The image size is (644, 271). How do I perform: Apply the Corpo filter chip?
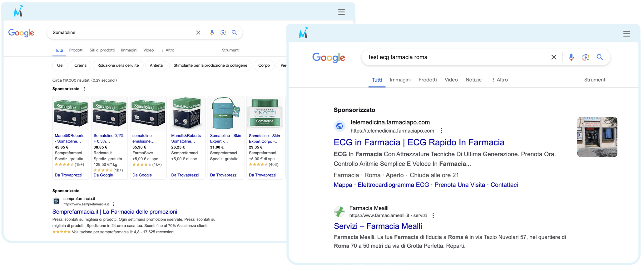coord(264,65)
